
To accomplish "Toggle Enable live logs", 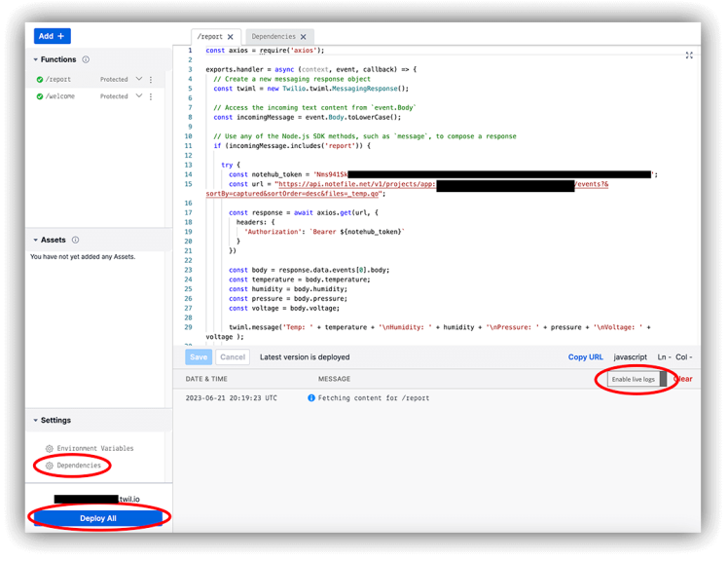I will tap(637, 379).
